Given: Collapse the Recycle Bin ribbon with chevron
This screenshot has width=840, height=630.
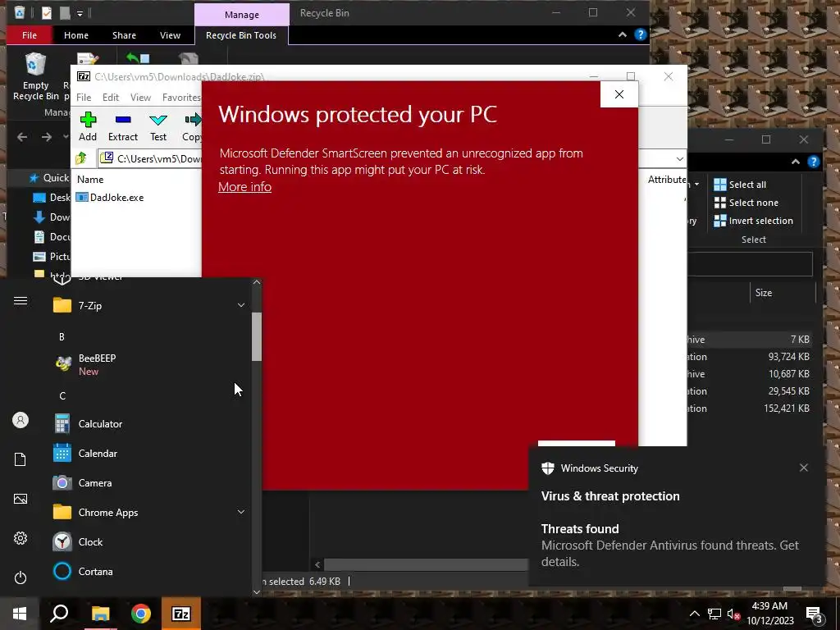Looking at the screenshot, I should 622,34.
